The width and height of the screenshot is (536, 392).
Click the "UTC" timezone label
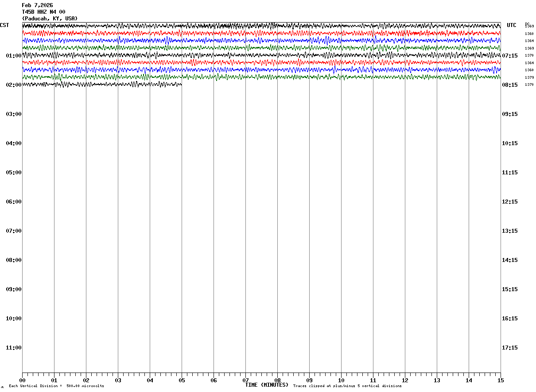pyautogui.click(x=512, y=25)
